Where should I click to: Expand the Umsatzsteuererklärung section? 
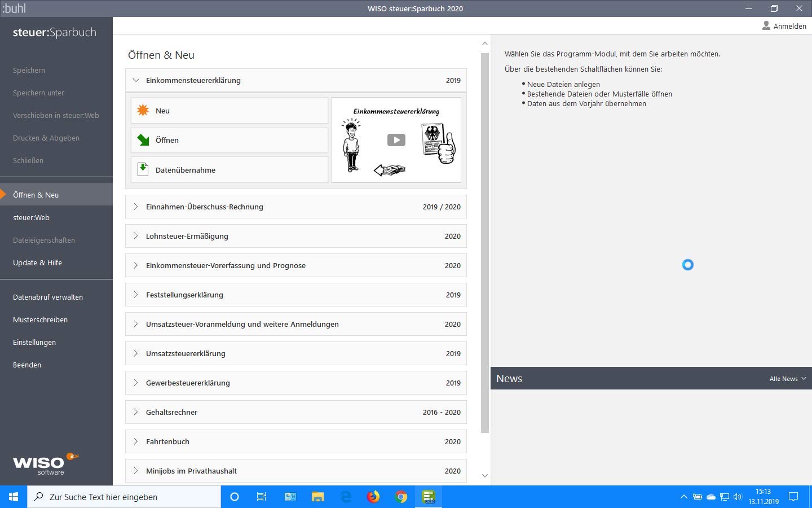coord(296,353)
